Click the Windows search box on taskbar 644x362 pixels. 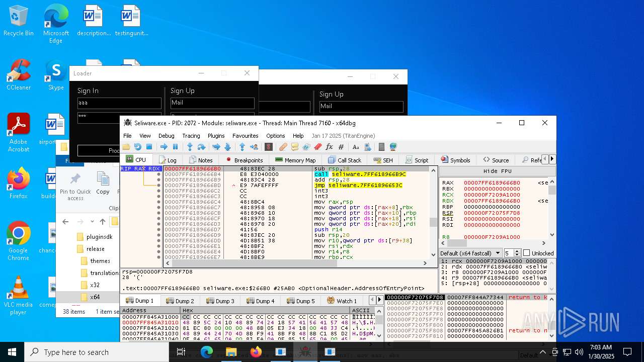click(97, 352)
